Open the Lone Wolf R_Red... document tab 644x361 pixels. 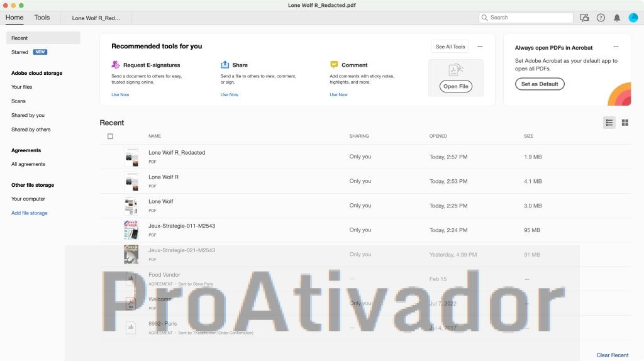(x=96, y=18)
